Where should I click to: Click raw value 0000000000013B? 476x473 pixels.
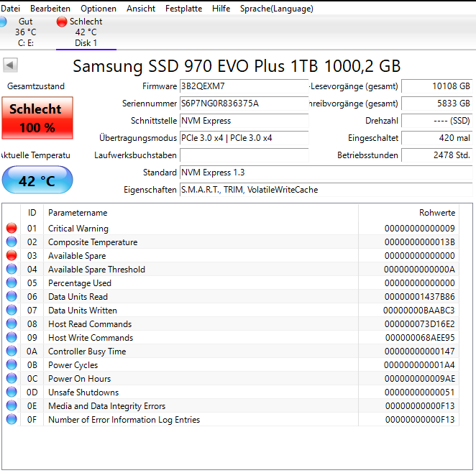419,242
